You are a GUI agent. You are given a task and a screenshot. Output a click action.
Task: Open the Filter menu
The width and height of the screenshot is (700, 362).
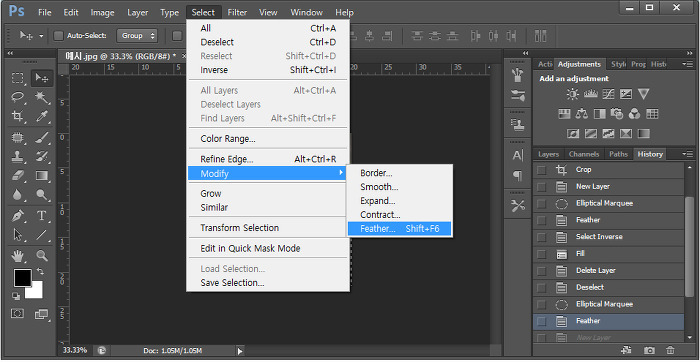tap(237, 12)
